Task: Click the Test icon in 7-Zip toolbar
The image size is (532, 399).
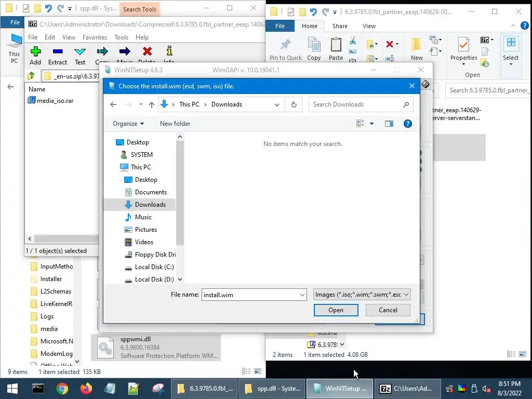Action: 80,51
